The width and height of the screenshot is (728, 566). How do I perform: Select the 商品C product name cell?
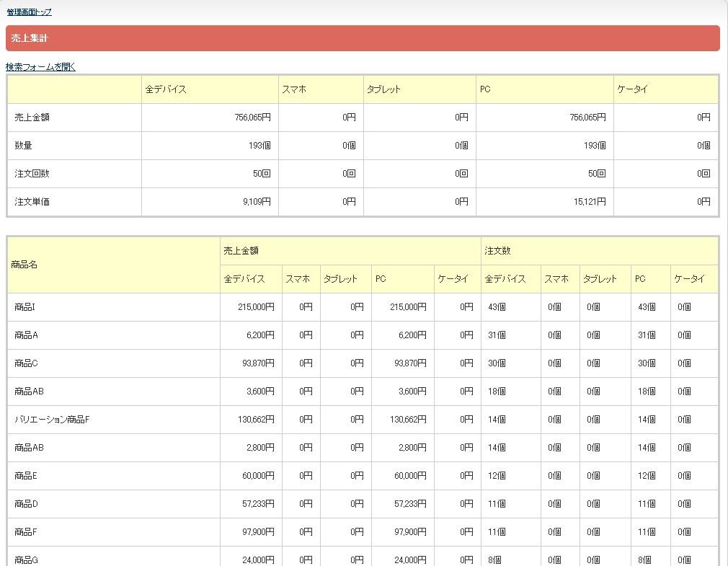26,363
